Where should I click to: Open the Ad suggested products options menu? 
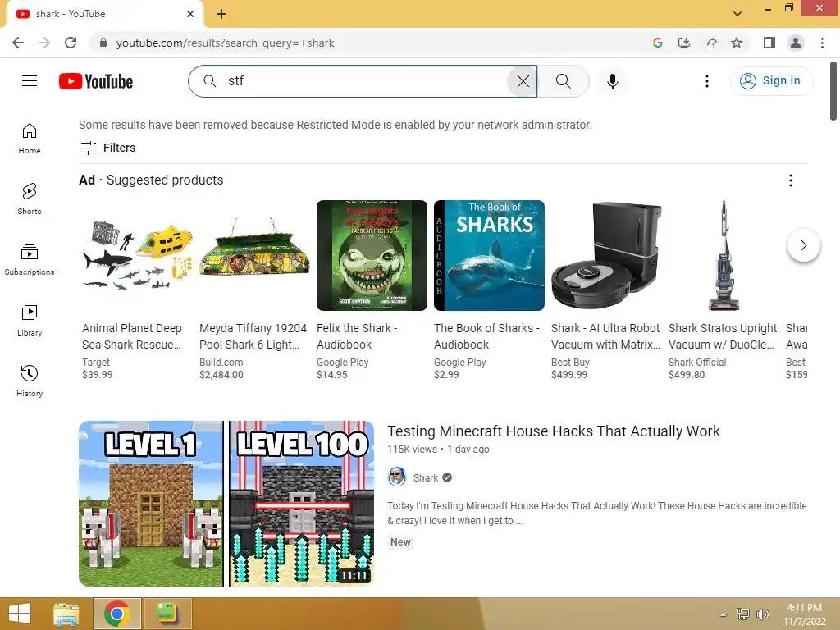pyautogui.click(x=790, y=180)
